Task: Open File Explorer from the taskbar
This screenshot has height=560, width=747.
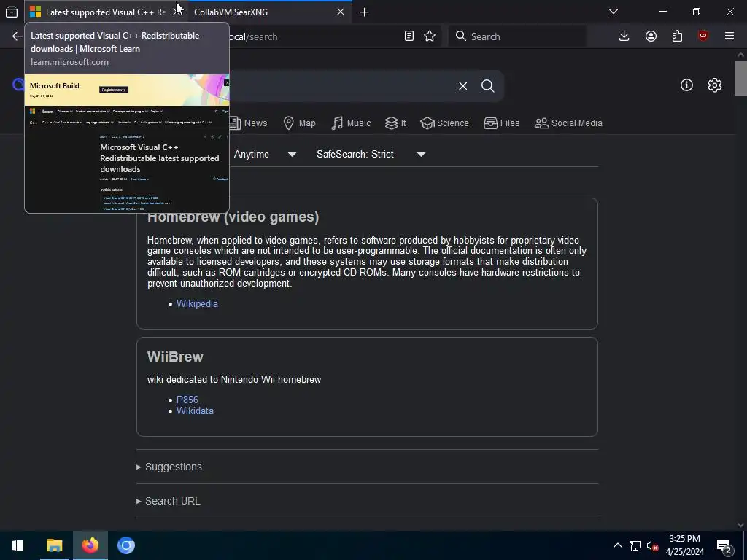Action: [x=54, y=545]
